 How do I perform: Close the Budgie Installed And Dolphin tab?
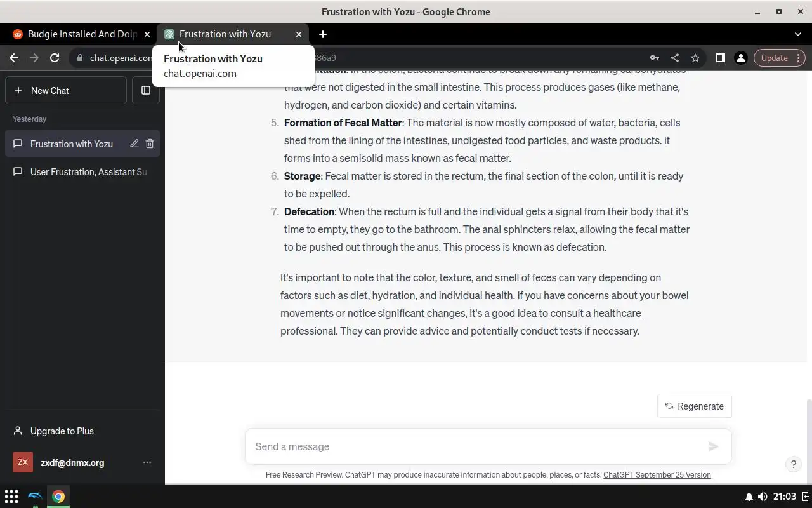[147, 34]
